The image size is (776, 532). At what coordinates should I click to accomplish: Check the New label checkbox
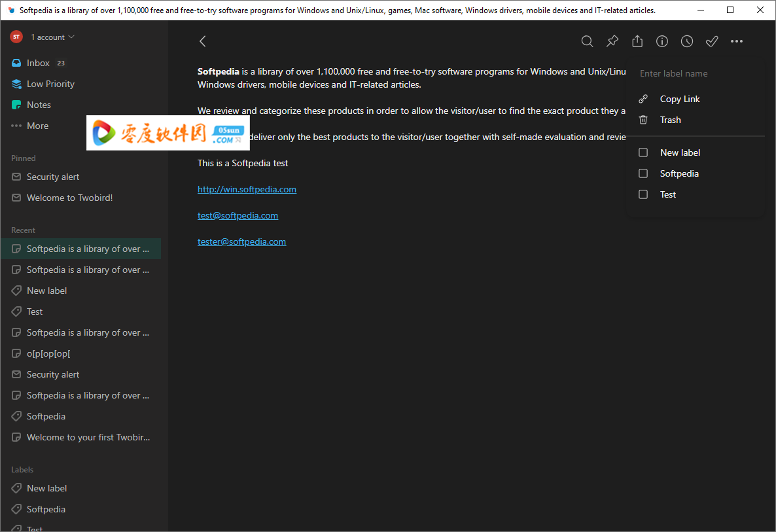click(643, 152)
